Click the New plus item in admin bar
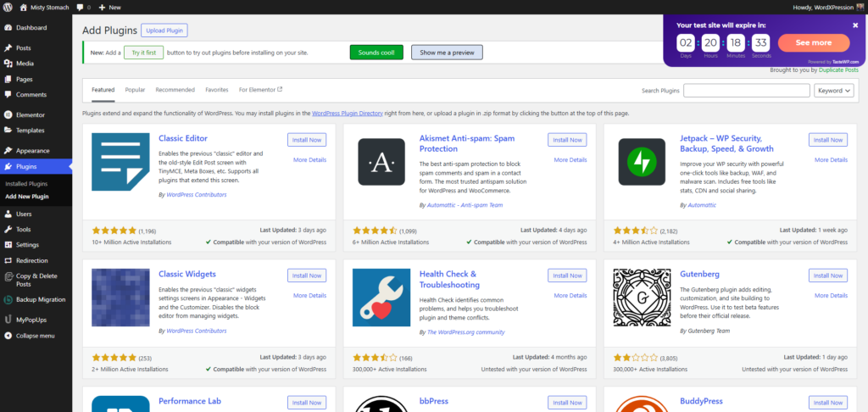 click(x=109, y=7)
